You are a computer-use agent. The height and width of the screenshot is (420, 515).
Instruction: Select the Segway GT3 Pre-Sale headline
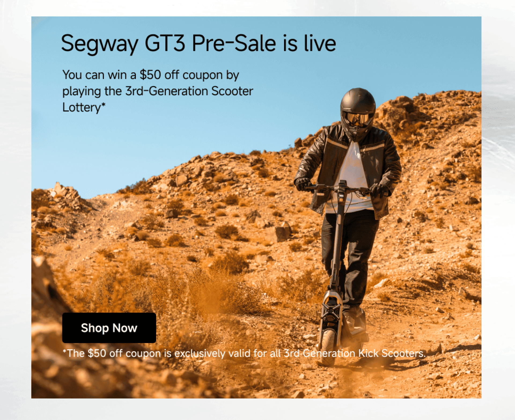pos(198,43)
